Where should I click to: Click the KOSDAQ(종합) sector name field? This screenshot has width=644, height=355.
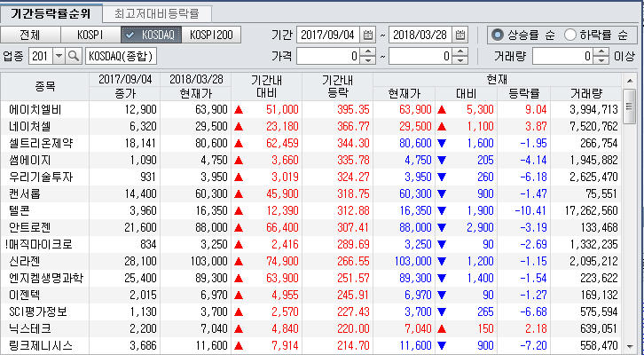(x=122, y=56)
